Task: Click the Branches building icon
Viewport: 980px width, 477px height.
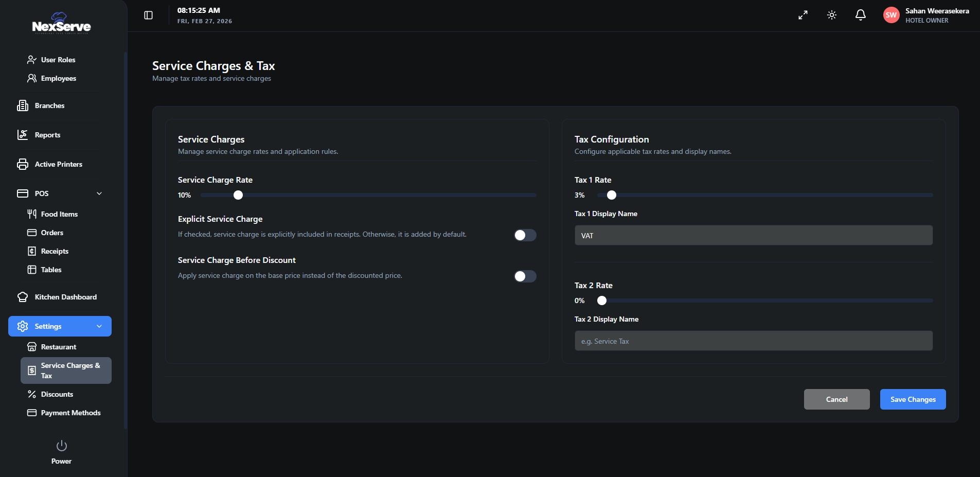Action: click(23, 105)
